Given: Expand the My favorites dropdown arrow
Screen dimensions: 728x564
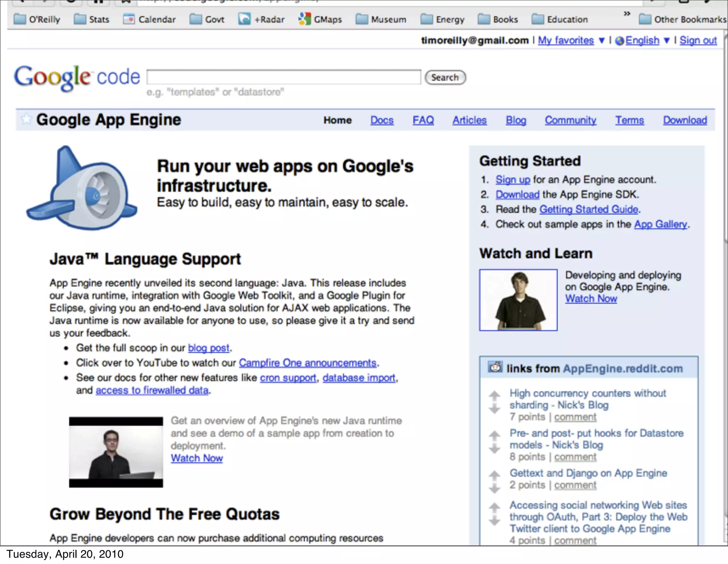Looking at the screenshot, I should coord(602,41).
